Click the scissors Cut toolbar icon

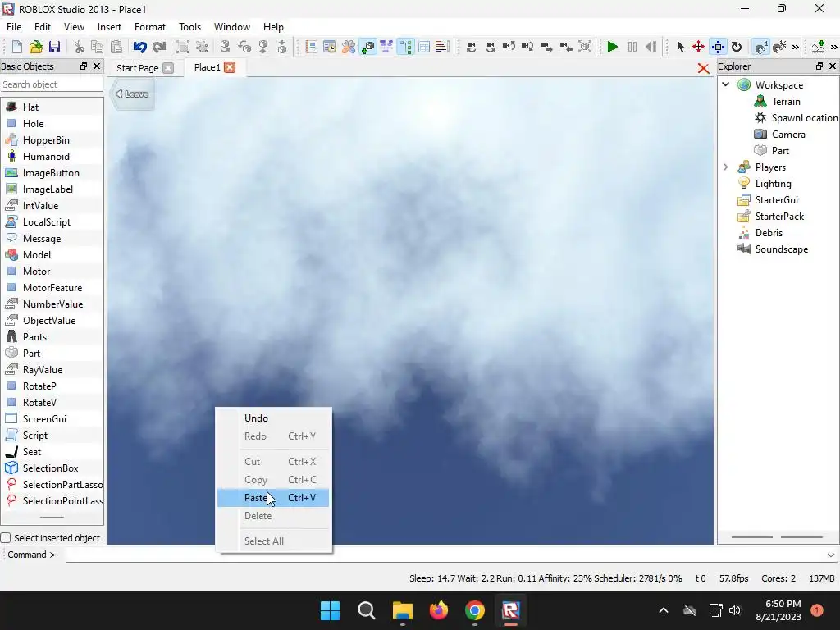pyautogui.click(x=80, y=47)
